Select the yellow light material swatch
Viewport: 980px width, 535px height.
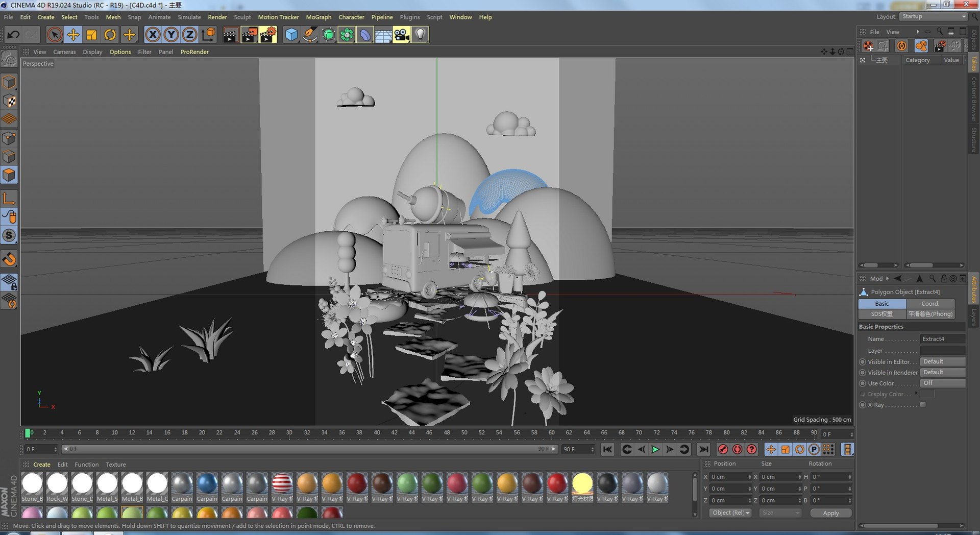point(582,483)
